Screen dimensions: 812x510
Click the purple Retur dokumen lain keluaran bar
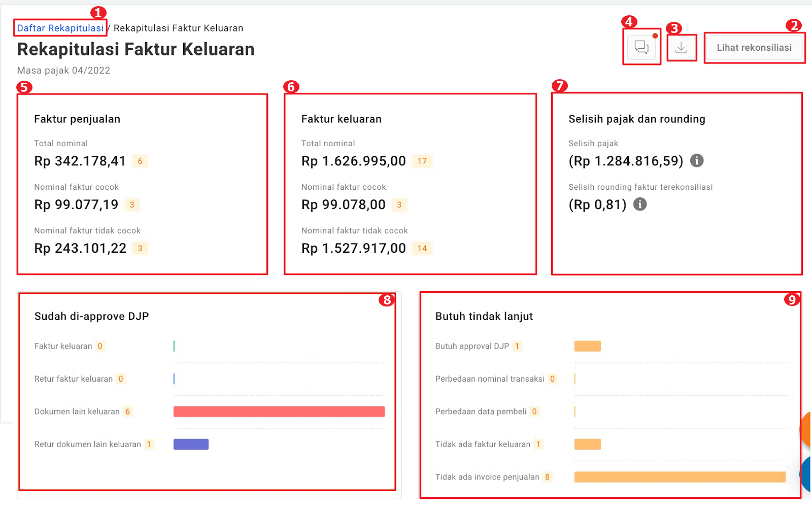[191, 445]
